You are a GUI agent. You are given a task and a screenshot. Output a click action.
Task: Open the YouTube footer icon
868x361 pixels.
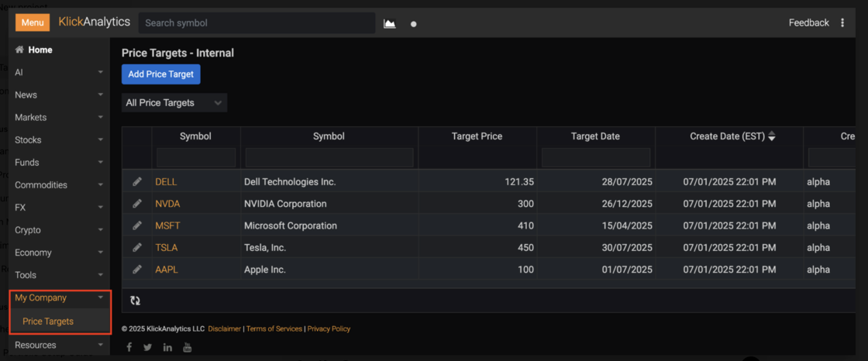pos(187,348)
